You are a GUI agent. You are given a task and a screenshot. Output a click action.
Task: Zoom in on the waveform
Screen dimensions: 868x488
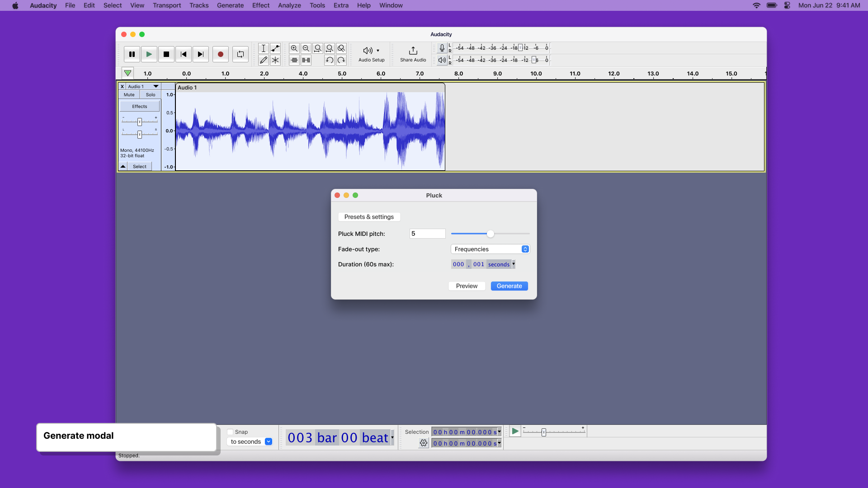pyautogui.click(x=294, y=48)
